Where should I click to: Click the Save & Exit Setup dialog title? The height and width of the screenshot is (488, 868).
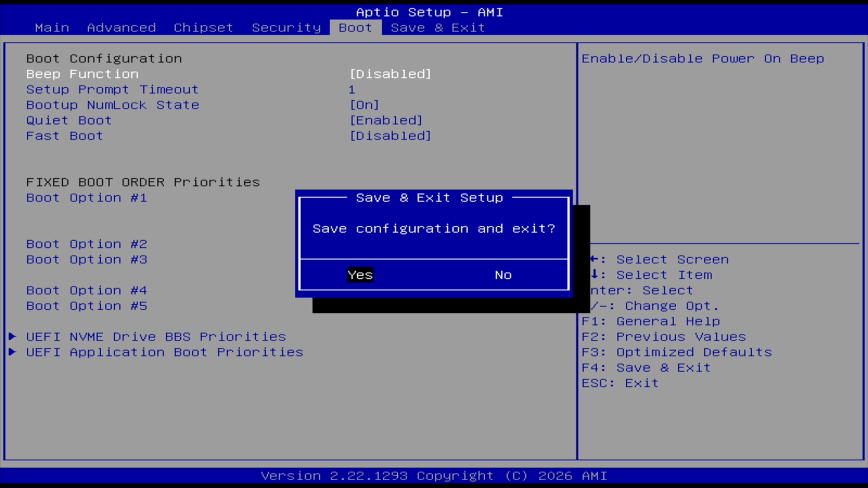[429, 198]
